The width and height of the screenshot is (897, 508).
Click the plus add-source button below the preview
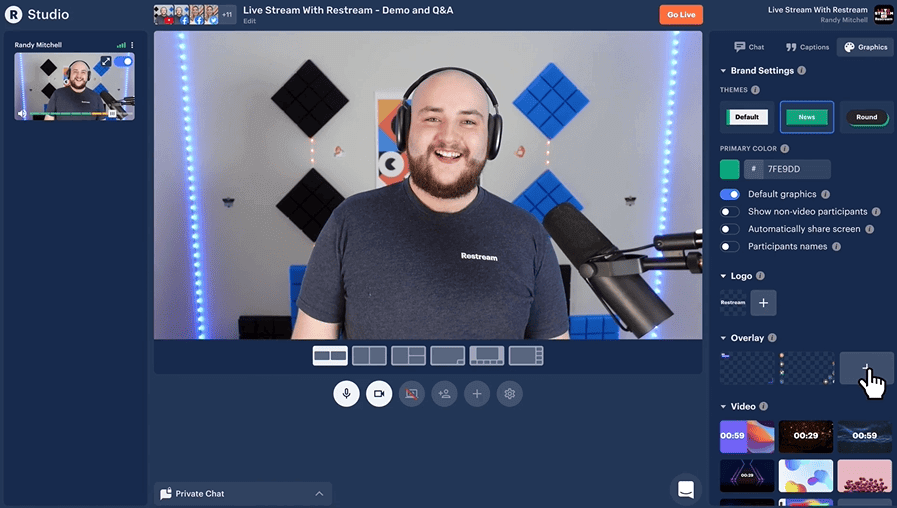click(x=477, y=394)
